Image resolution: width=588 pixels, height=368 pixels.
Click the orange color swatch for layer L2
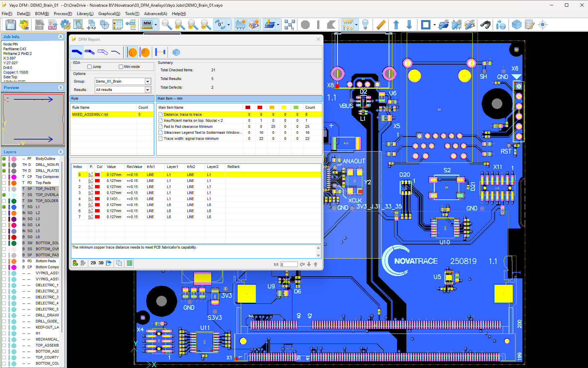pyautogui.click(x=14, y=213)
